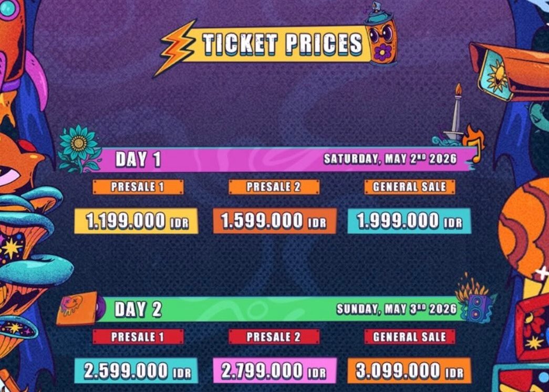
Task: Select Day 2 Presale 1 red label
Action: [x=138, y=337]
